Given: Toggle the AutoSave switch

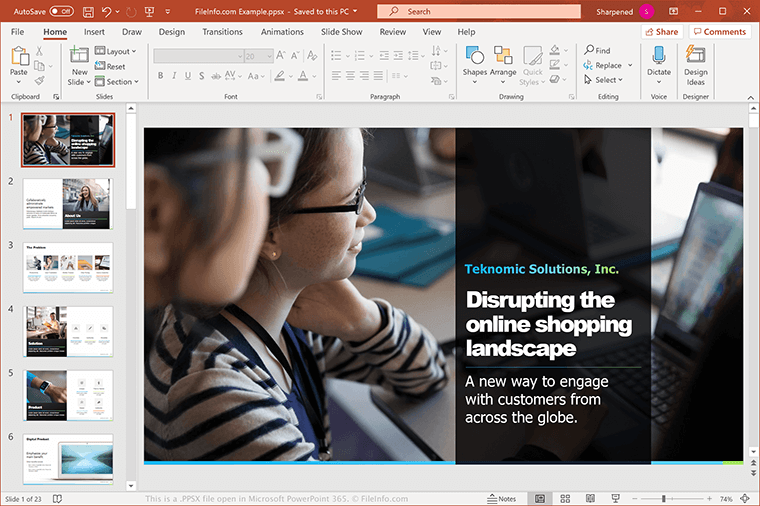Looking at the screenshot, I should tap(62, 11).
